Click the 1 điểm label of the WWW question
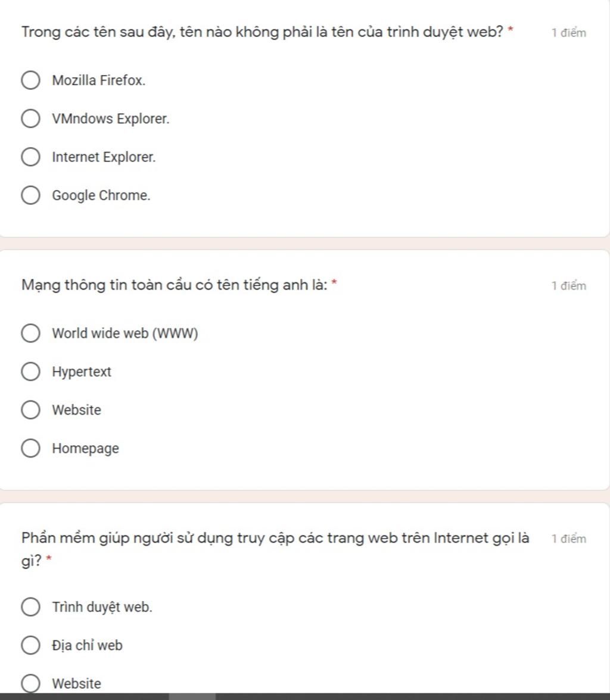Screen dimensions: 610x700 pos(569,286)
